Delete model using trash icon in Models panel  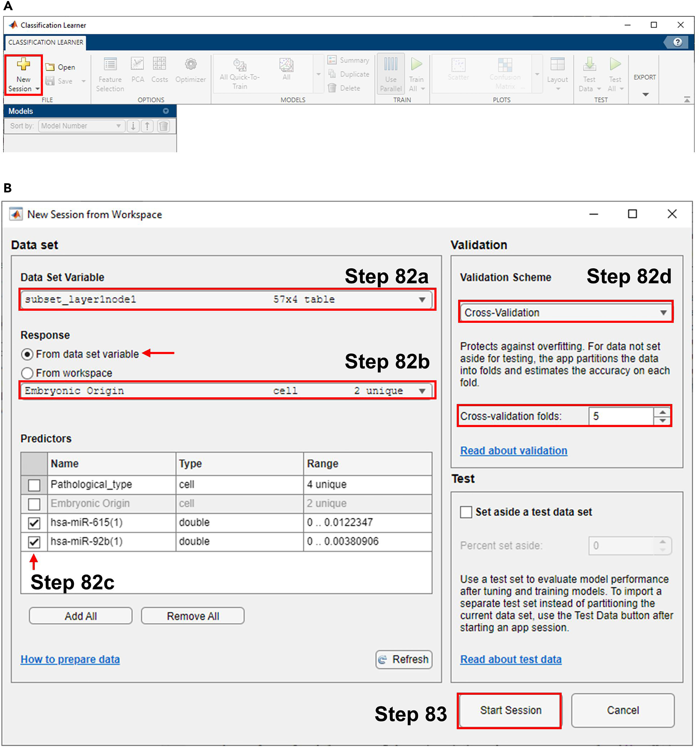pos(163,126)
